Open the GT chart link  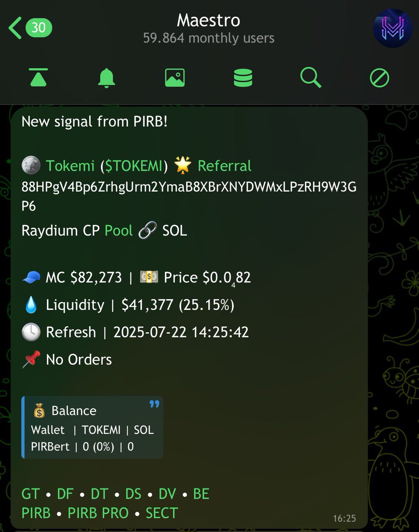pyautogui.click(x=30, y=494)
